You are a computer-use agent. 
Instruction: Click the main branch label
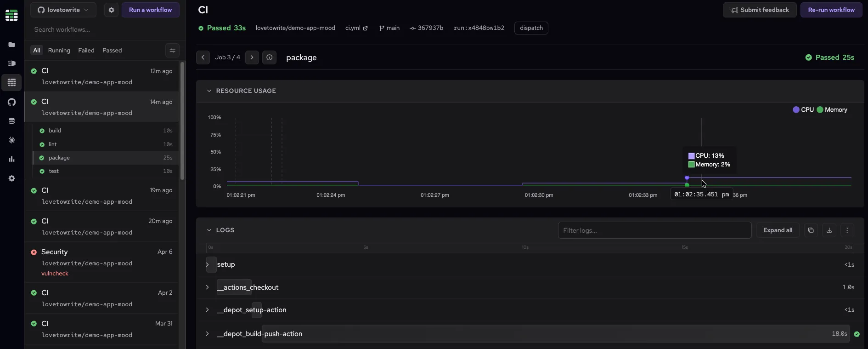(x=389, y=28)
